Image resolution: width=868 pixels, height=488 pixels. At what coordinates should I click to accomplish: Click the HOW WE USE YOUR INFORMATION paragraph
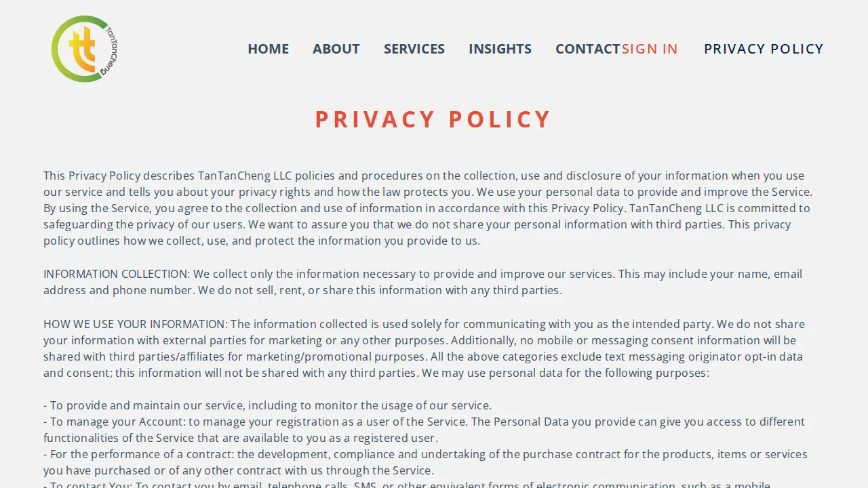[424, 348]
